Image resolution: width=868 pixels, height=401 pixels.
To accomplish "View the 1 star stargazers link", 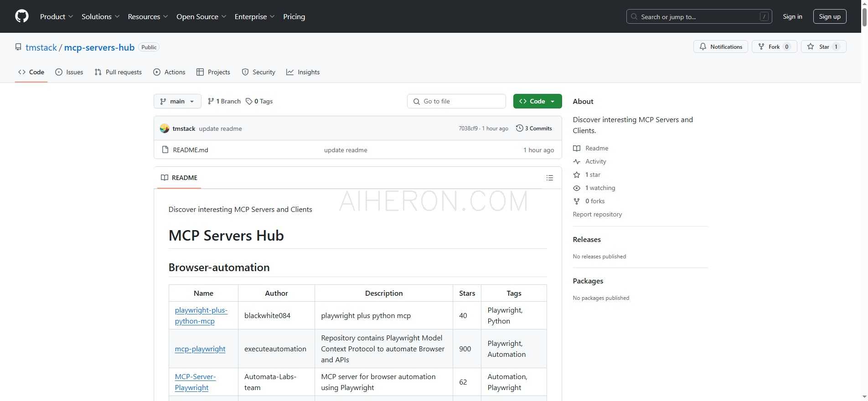I will [587, 175].
